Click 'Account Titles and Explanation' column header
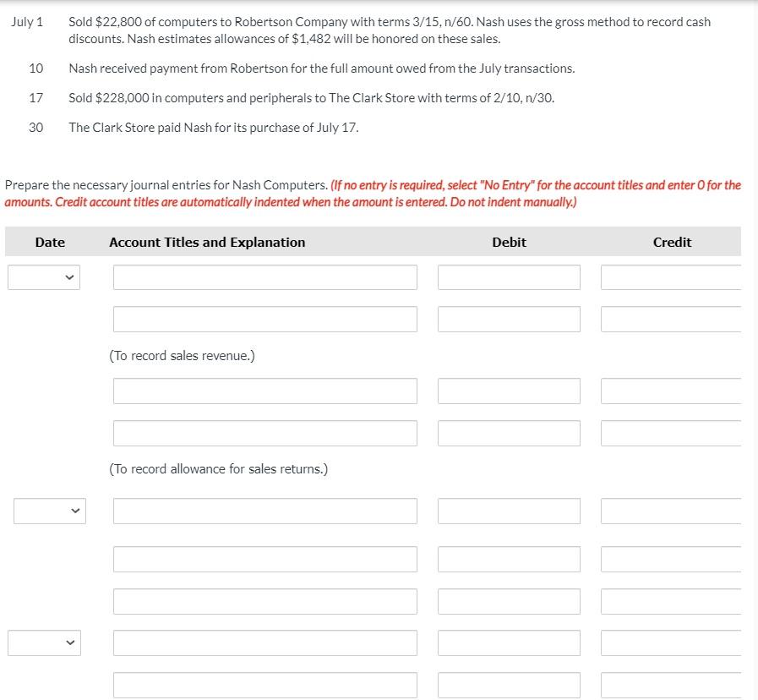This screenshot has width=758, height=700. pyautogui.click(x=207, y=243)
